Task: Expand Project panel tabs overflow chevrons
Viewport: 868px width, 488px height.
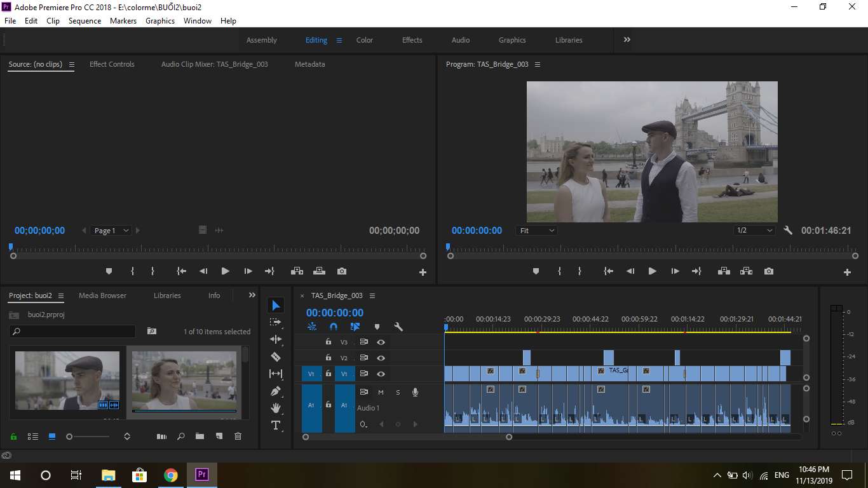Action: [x=252, y=295]
